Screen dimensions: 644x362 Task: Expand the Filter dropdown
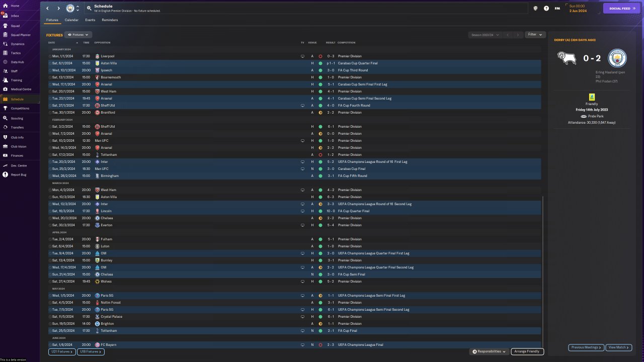(x=535, y=35)
